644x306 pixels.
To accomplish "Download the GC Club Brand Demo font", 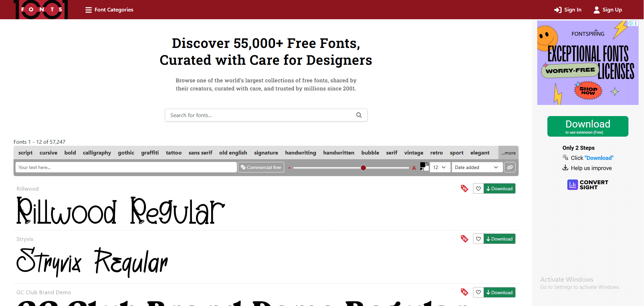I will pos(499,293).
